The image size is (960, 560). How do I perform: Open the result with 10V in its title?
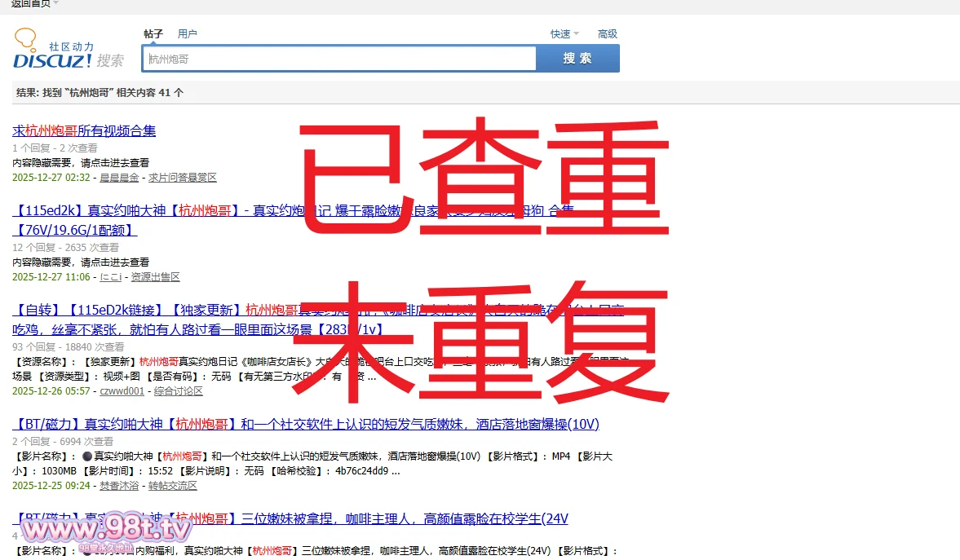(306, 425)
